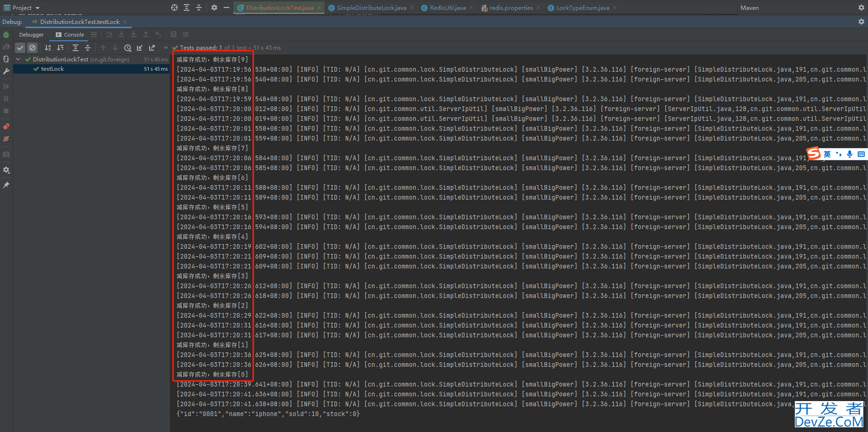Click Sogou voice input microphone icon

[850, 154]
